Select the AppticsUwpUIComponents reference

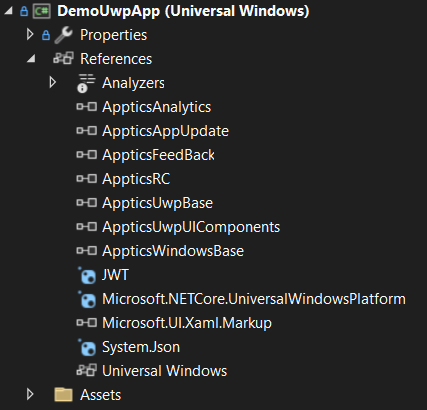[x=191, y=227]
